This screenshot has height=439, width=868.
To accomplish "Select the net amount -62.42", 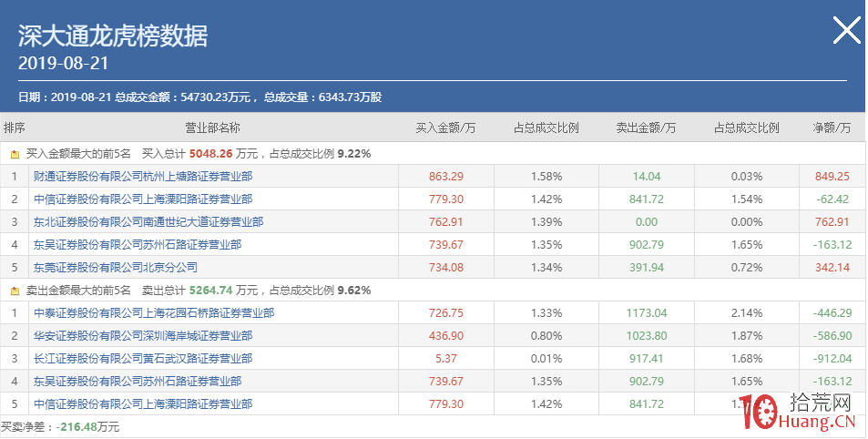I will (x=833, y=199).
